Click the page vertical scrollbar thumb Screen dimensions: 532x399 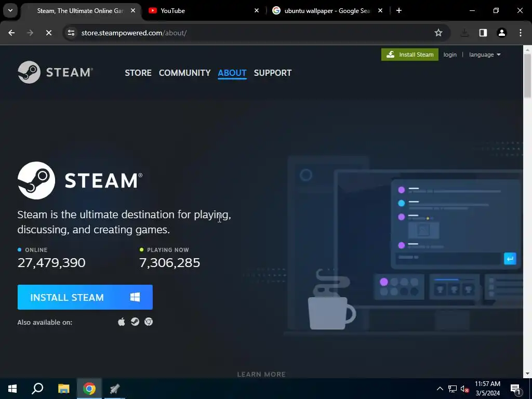(527, 76)
